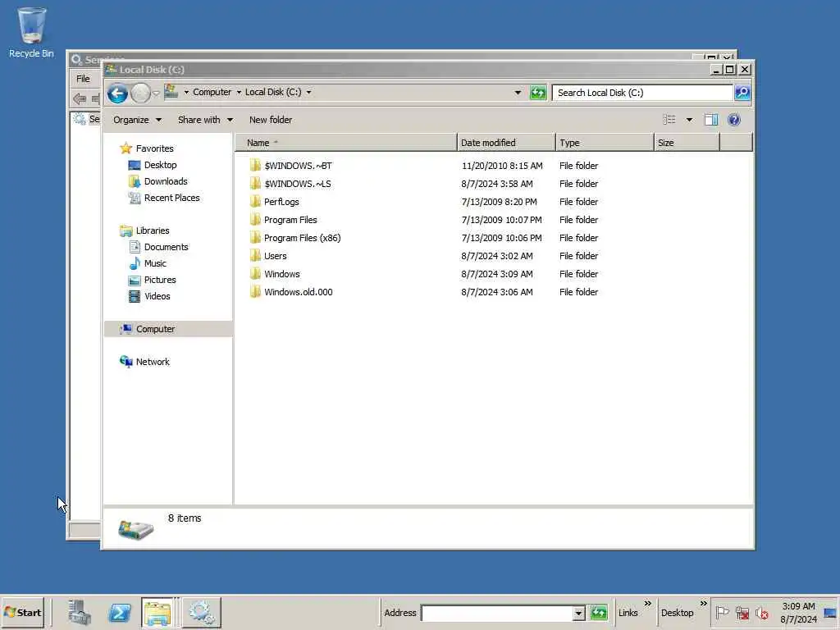Expand arrow after Local Disk (C:) breadcrumb
The height and width of the screenshot is (630, 840).
coord(309,92)
